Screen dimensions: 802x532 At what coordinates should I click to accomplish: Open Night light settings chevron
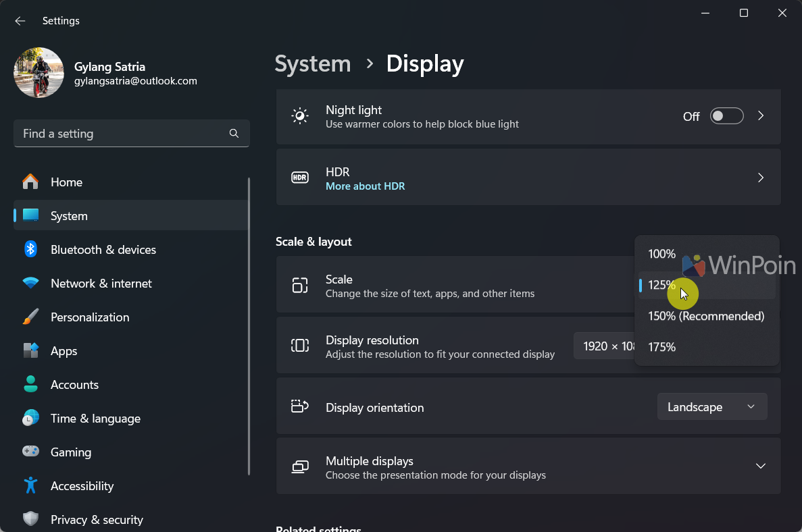click(x=761, y=116)
